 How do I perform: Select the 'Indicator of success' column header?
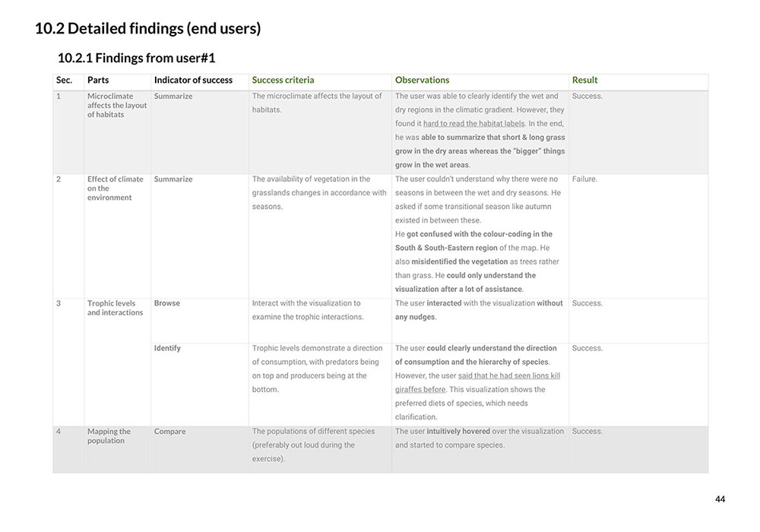pos(193,80)
